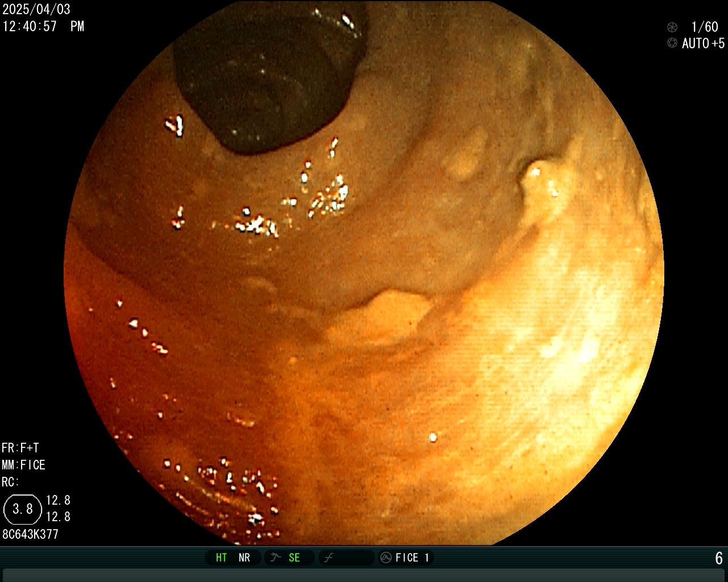Click the shutter speed icon beside 1/60
The height and width of the screenshot is (582, 728).
pyautogui.click(x=672, y=27)
